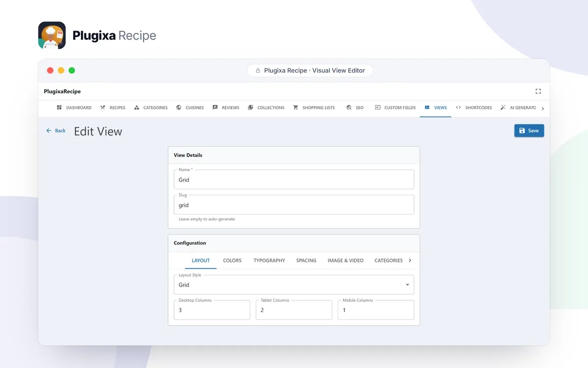Image resolution: width=588 pixels, height=368 pixels.
Task: Click the padlock icon in address bar
Action: [258, 71]
